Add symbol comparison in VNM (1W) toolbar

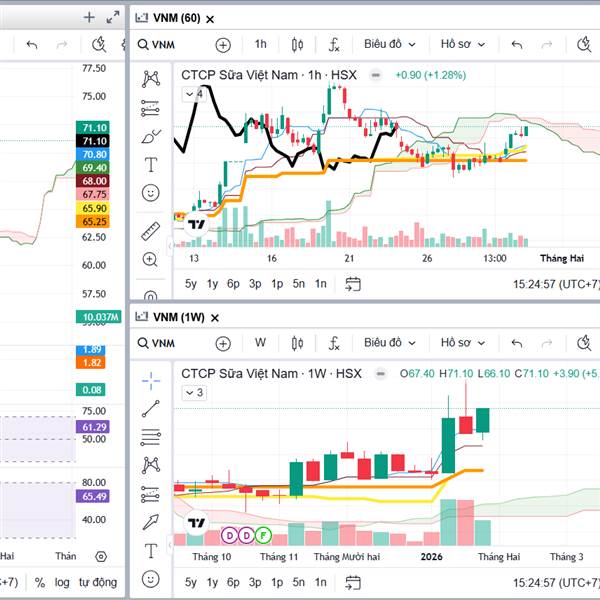(x=223, y=344)
